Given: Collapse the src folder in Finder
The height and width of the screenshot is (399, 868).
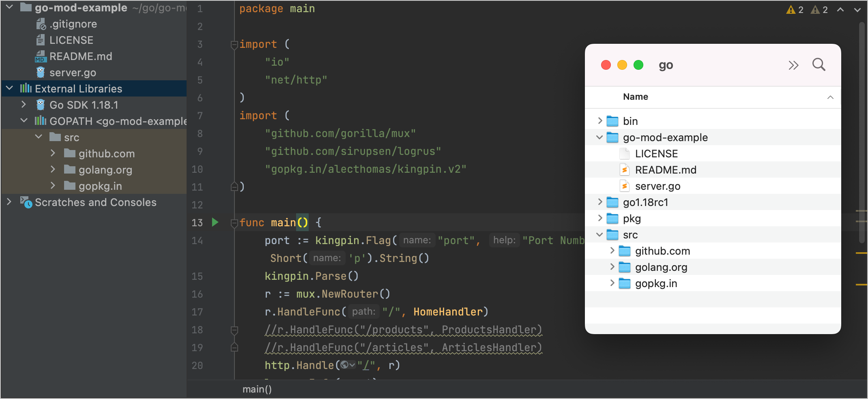Looking at the screenshot, I should click(x=599, y=234).
